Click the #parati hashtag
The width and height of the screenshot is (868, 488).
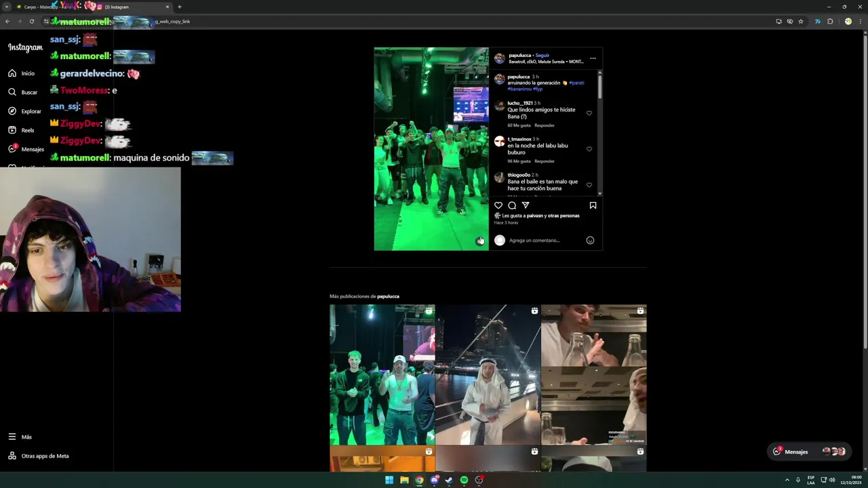point(576,83)
